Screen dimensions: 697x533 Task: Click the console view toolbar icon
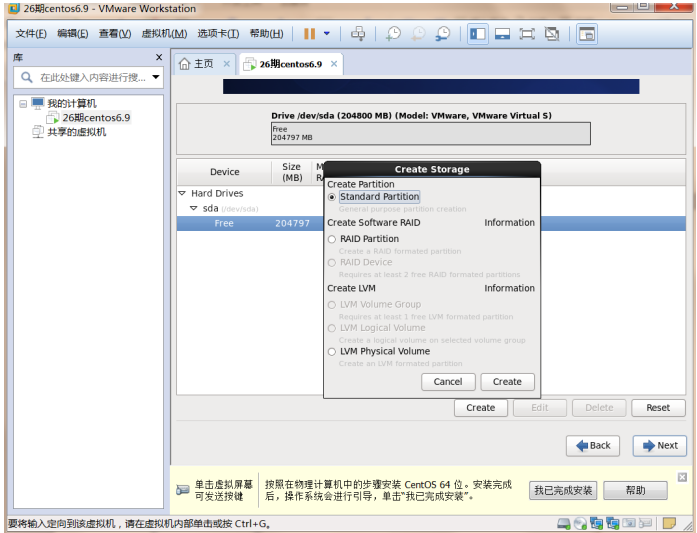click(x=587, y=34)
